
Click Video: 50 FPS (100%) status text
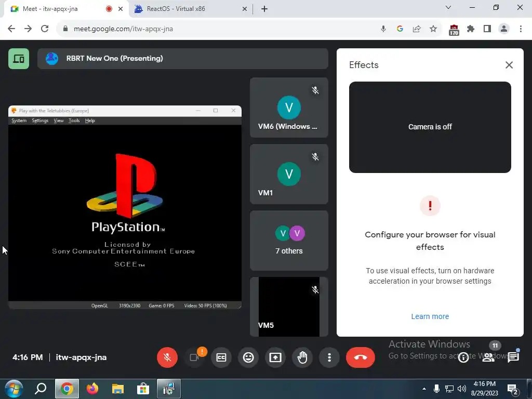[205, 305]
